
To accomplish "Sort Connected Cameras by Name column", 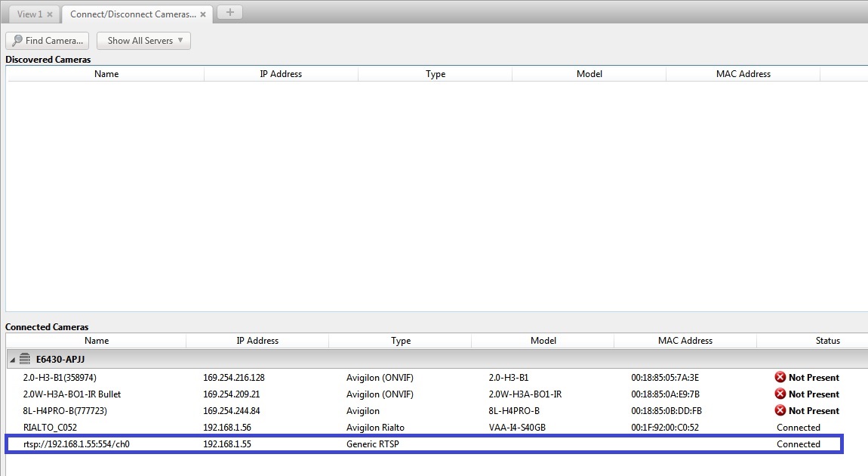I will point(97,341).
